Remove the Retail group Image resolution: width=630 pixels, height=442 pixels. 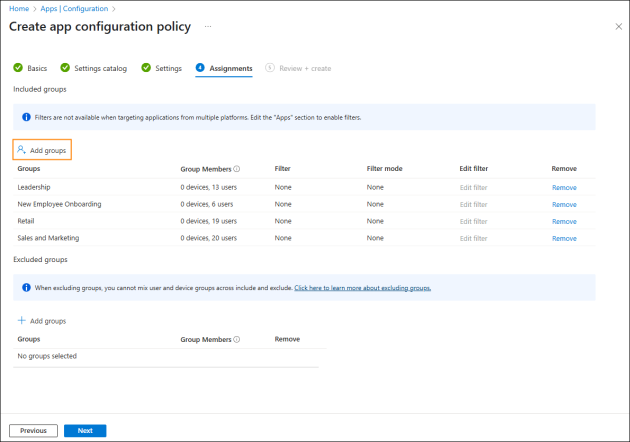tap(564, 221)
